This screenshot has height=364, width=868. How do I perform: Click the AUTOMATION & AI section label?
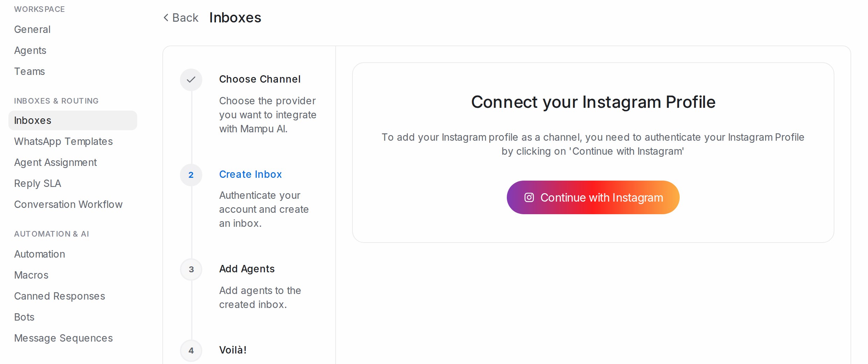tap(51, 234)
